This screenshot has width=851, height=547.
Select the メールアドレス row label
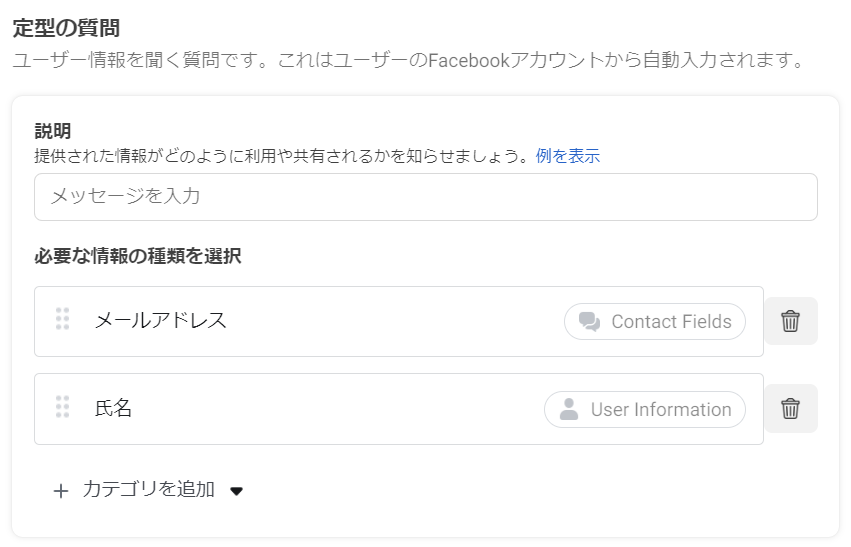[x=161, y=320]
